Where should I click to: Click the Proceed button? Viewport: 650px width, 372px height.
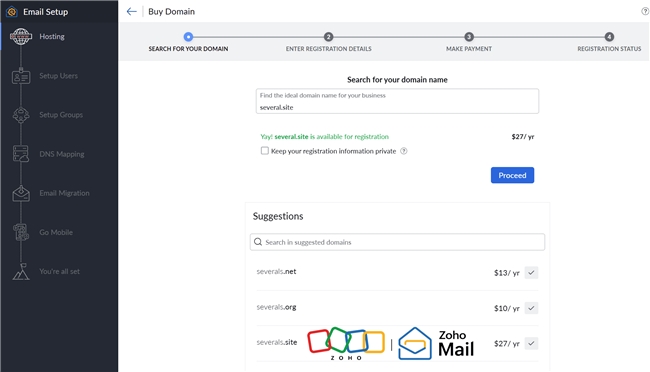coord(512,175)
